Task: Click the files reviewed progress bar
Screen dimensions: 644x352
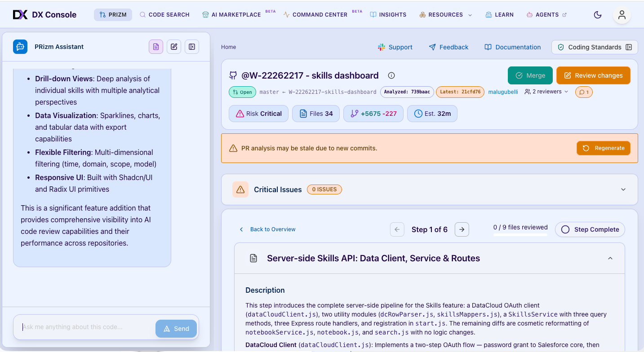Action: point(520,234)
